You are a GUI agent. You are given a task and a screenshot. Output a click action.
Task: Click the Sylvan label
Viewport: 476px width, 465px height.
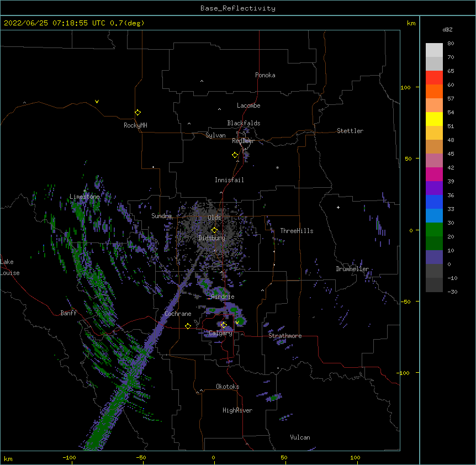pyautogui.click(x=215, y=135)
